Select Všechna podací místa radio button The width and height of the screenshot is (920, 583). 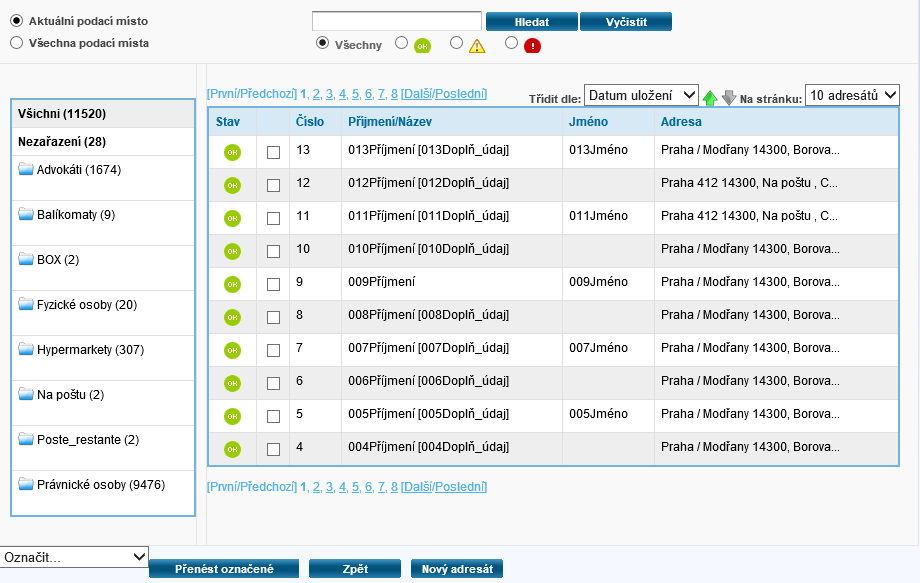(16, 43)
